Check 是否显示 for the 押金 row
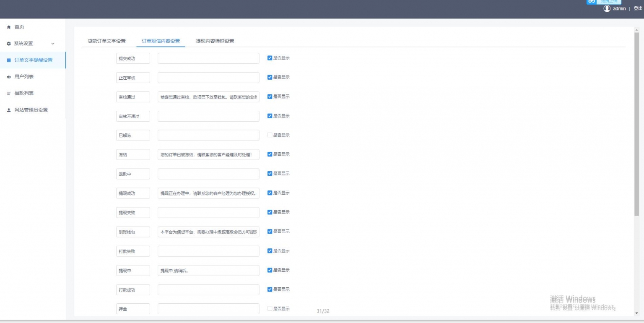 pyautogui.click(x=270, y=308)
